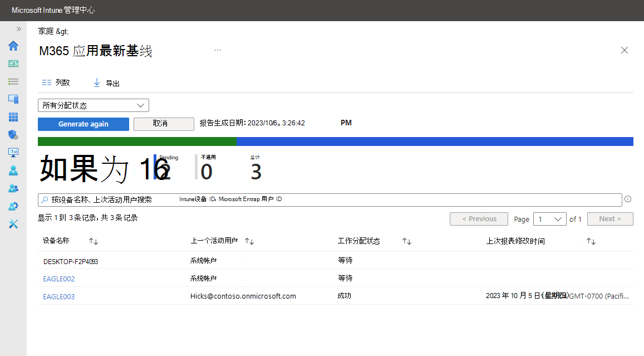Click the 显示 1 到 3 条记录 summary text
The height and width of the screenshot is (356, 644).
click(87, 217)
